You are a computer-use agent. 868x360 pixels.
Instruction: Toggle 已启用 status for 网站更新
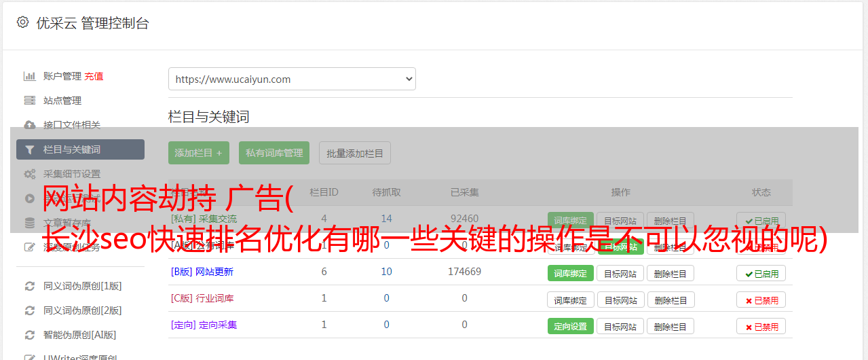pyautogui.click(x=761, y=273)
